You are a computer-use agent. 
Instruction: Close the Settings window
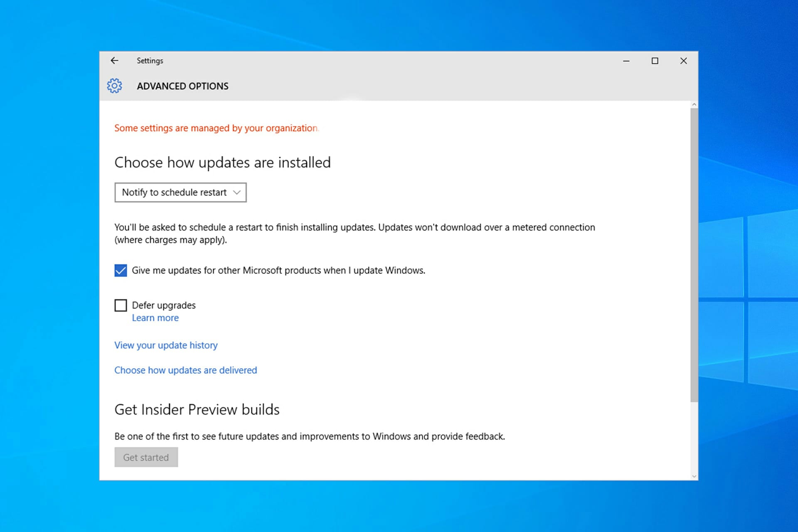click(x=683, y=61)
